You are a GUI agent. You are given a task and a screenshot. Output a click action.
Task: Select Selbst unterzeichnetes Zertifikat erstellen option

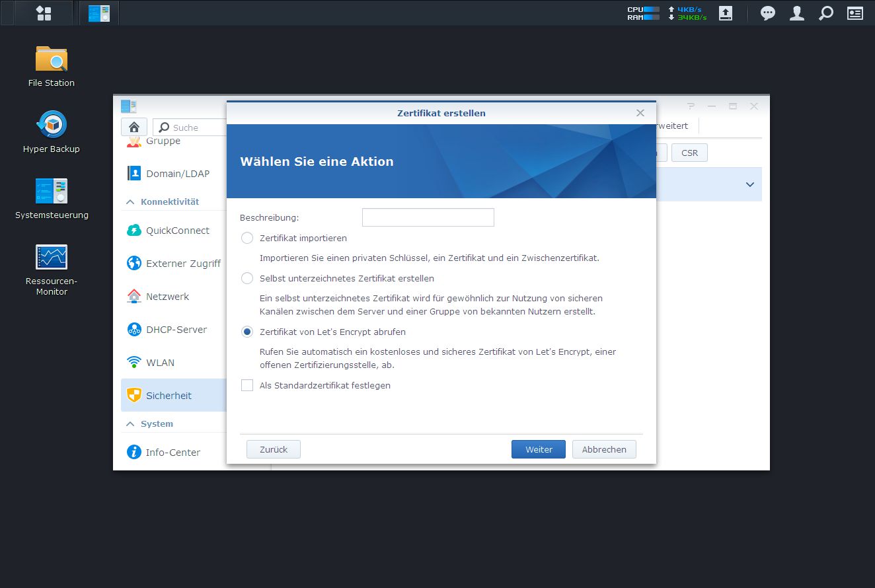[247, 278]
